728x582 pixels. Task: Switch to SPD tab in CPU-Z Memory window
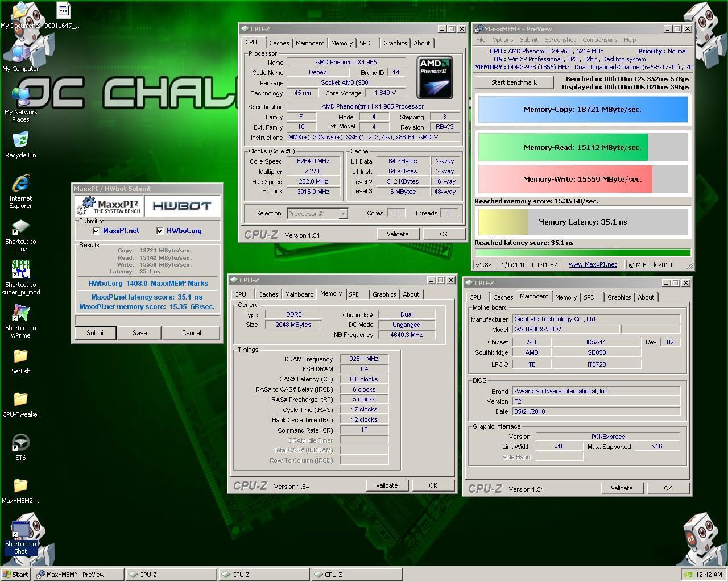pyautogui.click(x=354, y=294)
